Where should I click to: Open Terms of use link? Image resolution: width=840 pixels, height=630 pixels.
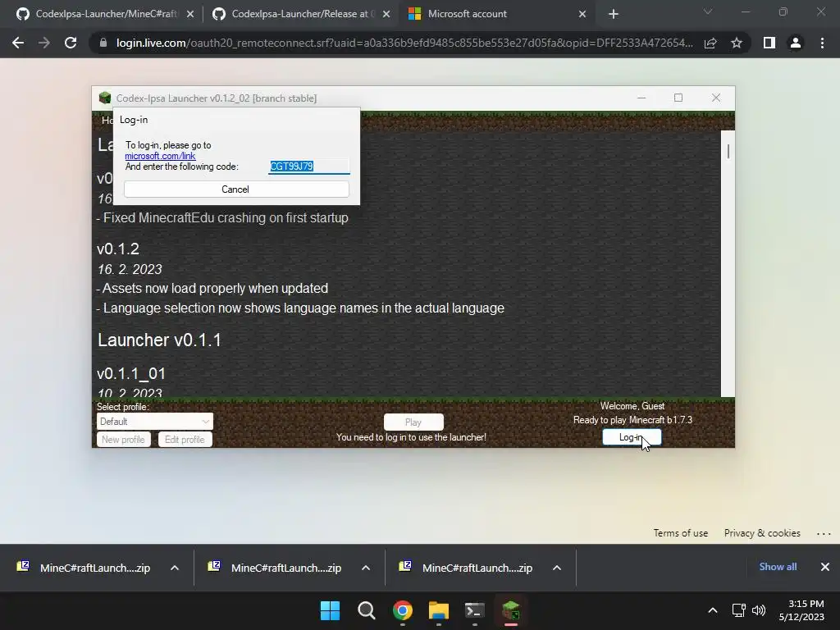tap(680, 533)
